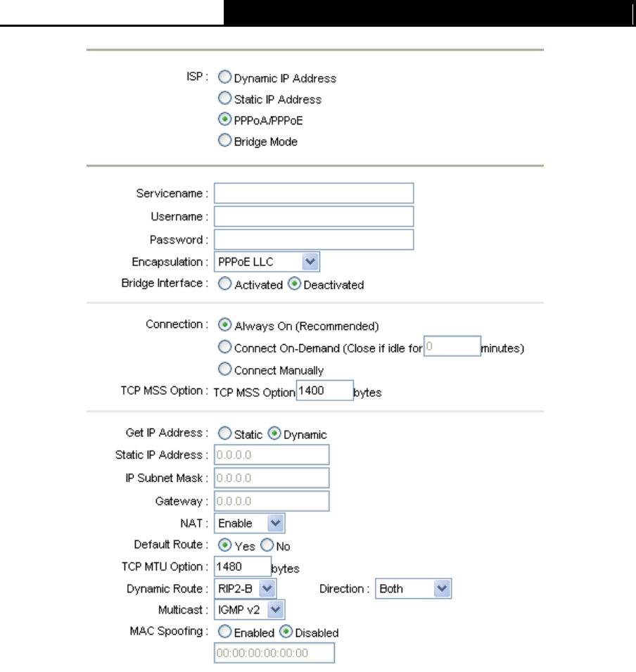Image resolution: width=636 pixels, height=672 pixels.
Task: Click the Servicename input field
Action: point(314,194)
